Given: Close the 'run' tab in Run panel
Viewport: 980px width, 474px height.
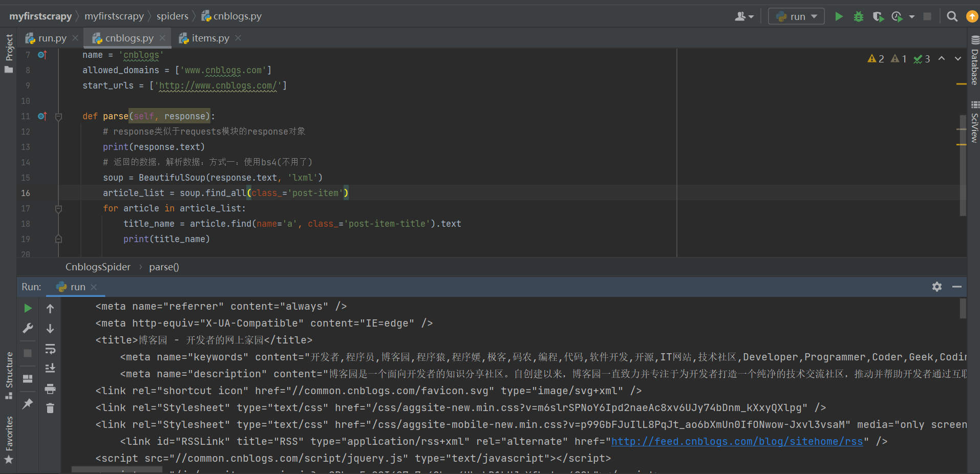Looking at the screenshot, I should pos(94,287).
